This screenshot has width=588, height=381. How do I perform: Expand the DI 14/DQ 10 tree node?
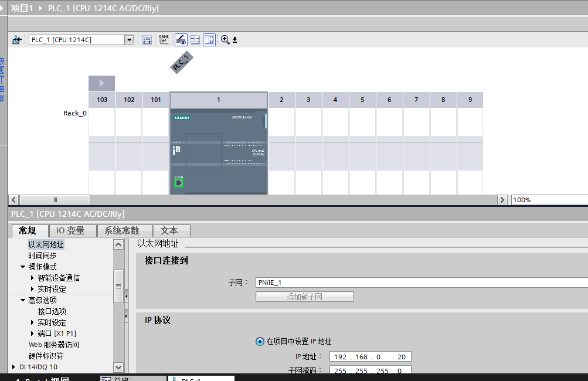click(14, 367)
